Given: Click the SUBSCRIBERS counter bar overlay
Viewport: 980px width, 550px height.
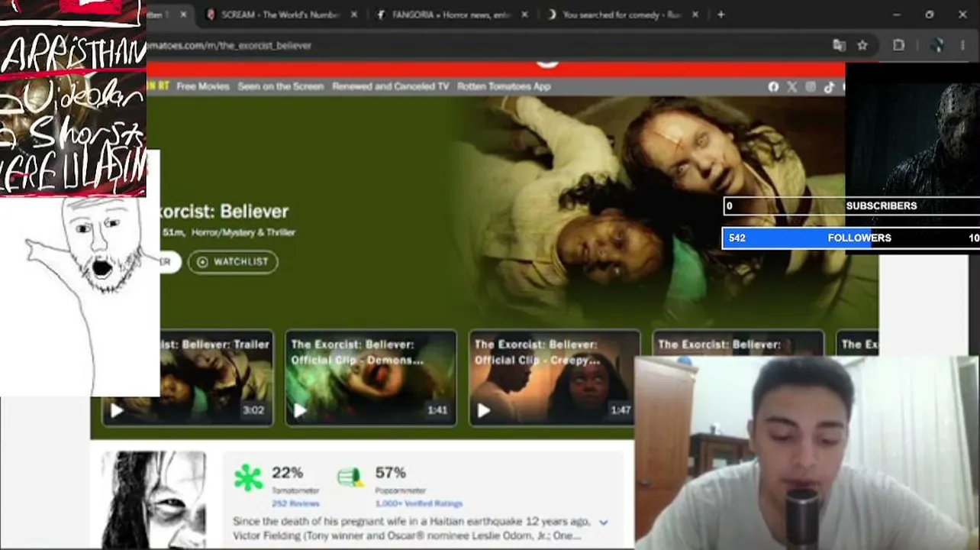Looking at the screenshot, I should [851, 205].
